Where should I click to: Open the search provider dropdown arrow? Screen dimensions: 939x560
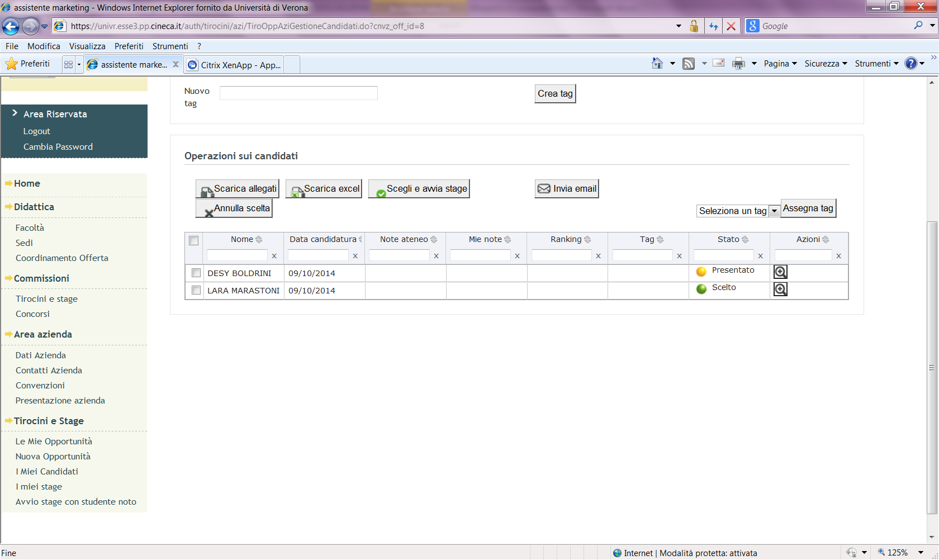pyautogui.click(x=932, y=26)
